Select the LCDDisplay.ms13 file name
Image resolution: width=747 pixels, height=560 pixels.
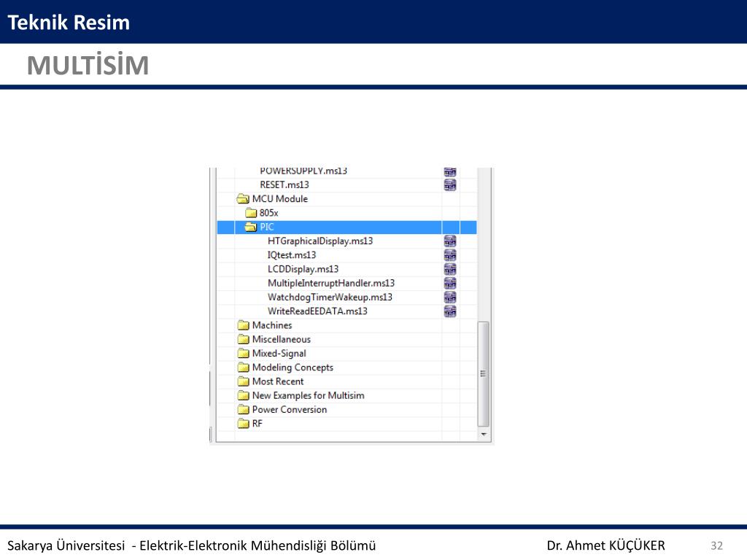[303, 269]
